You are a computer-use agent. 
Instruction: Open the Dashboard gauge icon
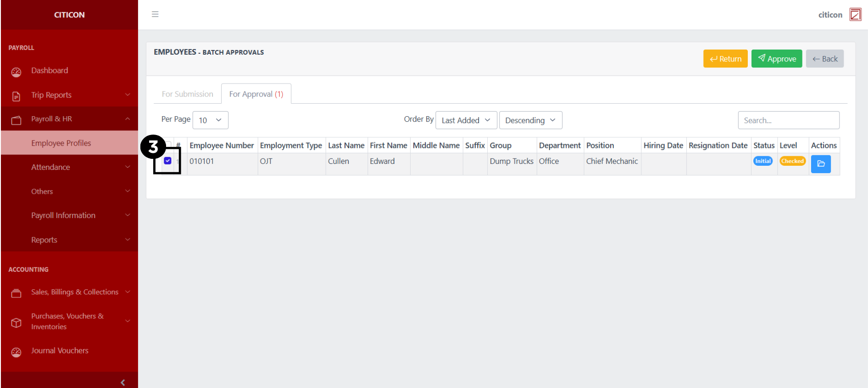coord(16,72)
